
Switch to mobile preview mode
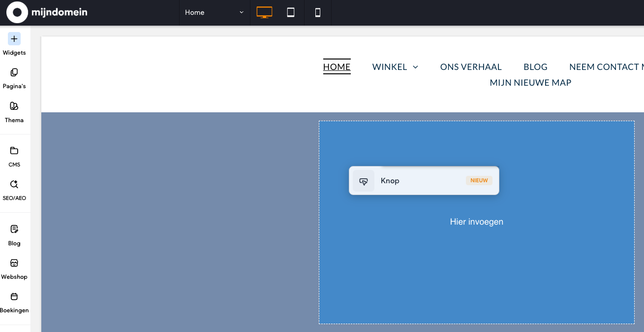[x=318, y=12]
